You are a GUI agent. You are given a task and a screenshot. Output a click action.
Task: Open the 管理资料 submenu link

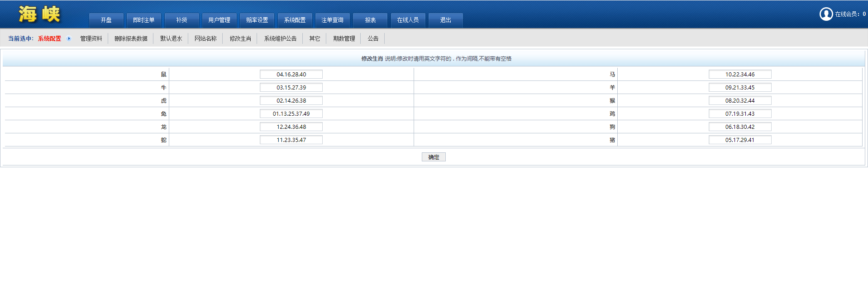click(x=91, y=39)
